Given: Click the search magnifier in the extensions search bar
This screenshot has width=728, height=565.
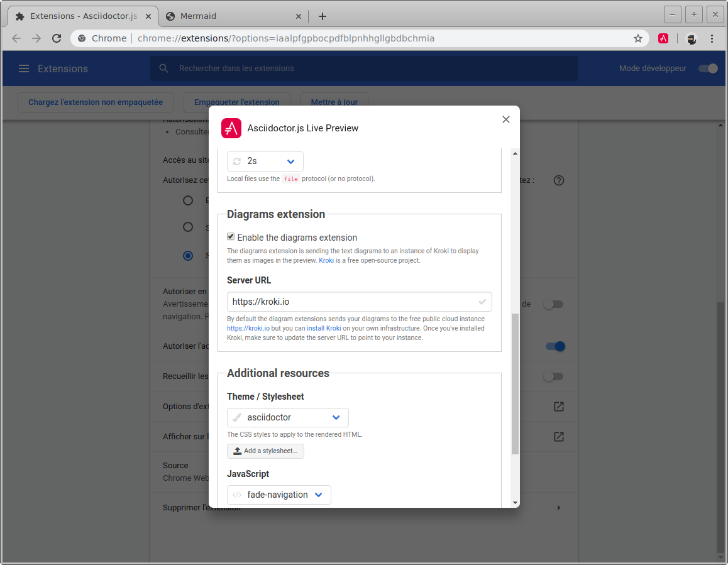Looking at the screenshot, I should coord(163,69).
